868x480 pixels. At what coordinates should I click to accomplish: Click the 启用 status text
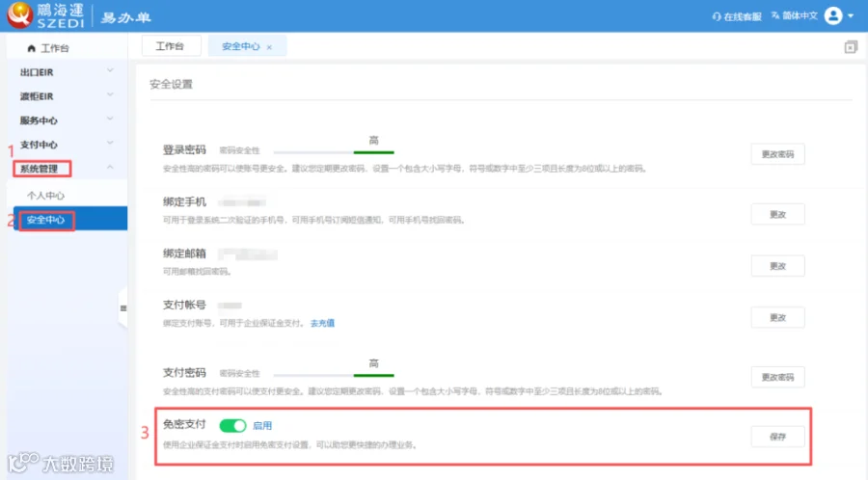[x=262, y=426]
